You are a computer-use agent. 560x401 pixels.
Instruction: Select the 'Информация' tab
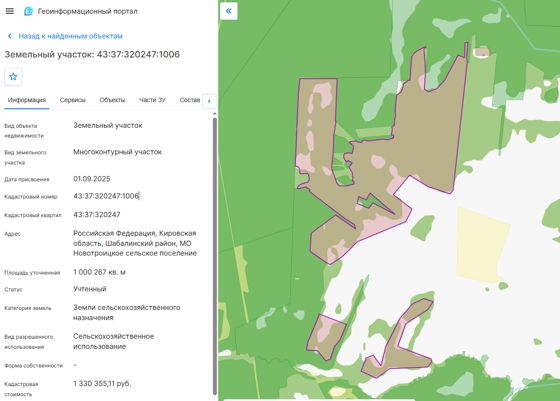pos(27,100)
